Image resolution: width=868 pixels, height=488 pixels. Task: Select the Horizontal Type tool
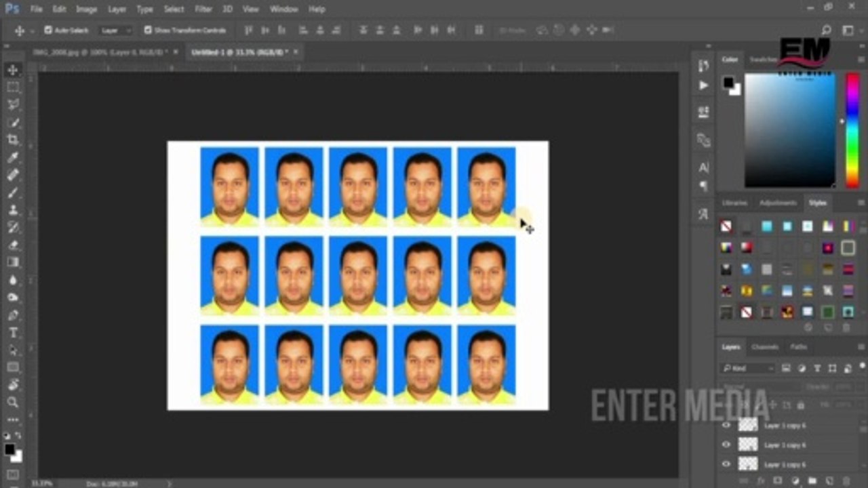(x=13, y=333)
